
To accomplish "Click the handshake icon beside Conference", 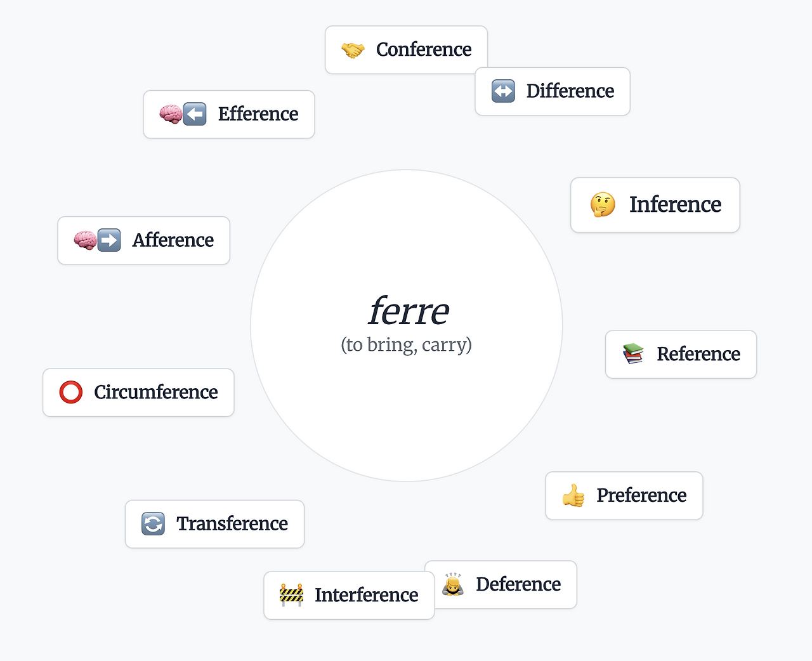I will 353,50.
